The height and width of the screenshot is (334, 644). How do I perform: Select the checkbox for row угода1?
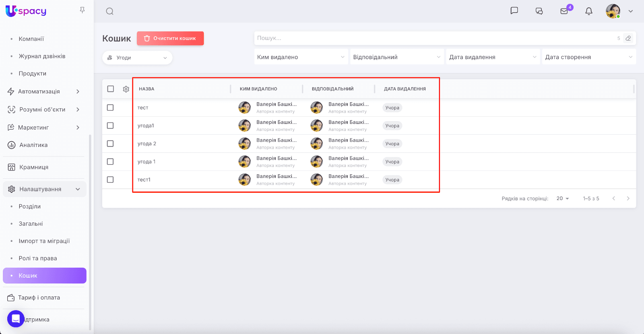click(x=110, y=126)
